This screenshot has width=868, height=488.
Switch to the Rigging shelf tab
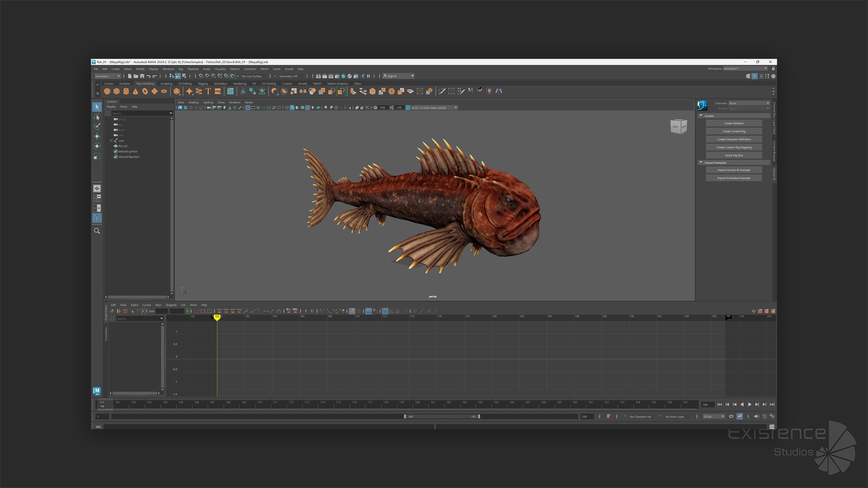(x=203, y=84)
